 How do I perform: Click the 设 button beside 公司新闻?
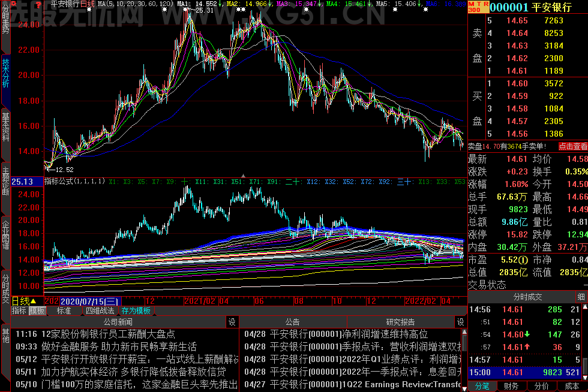[232, 322]
